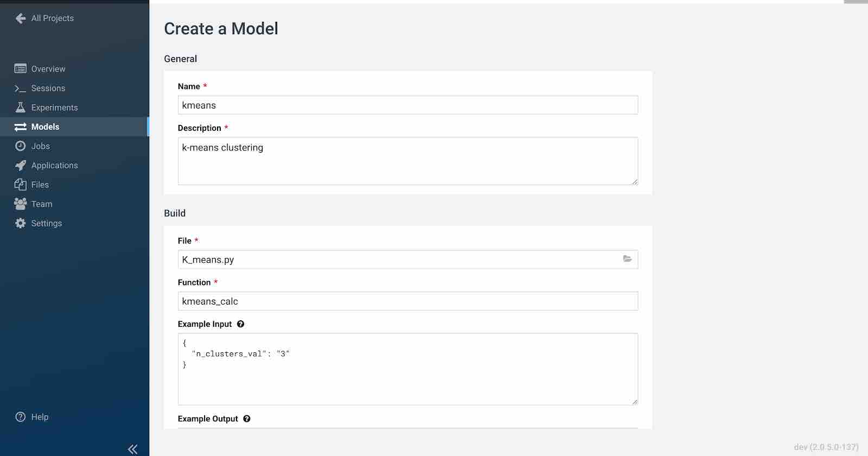Viewport: 868px width, 456px height.
Task: Click the Sessions terminal icon
Action: point(21,88)
